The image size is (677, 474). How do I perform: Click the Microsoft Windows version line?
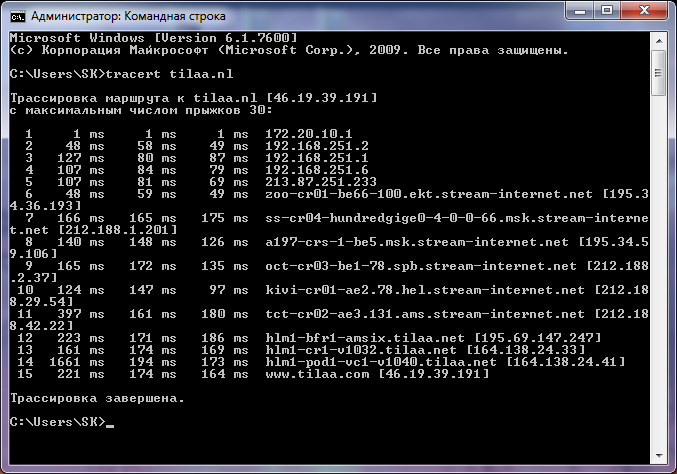(x=152, y=37)
